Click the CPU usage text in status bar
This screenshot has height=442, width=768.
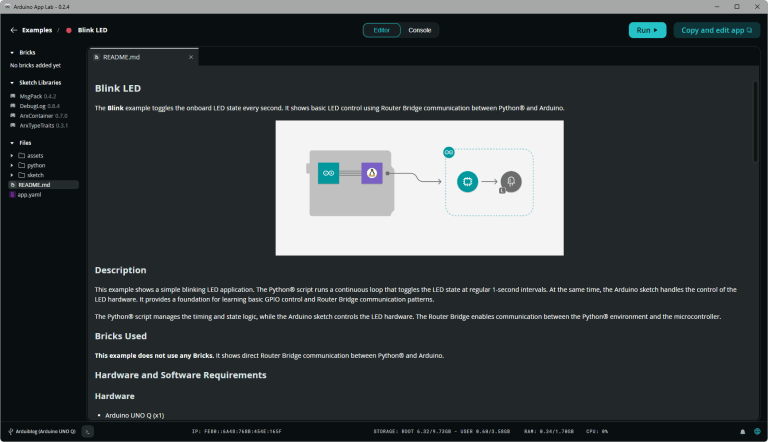[x=597, y=431]
